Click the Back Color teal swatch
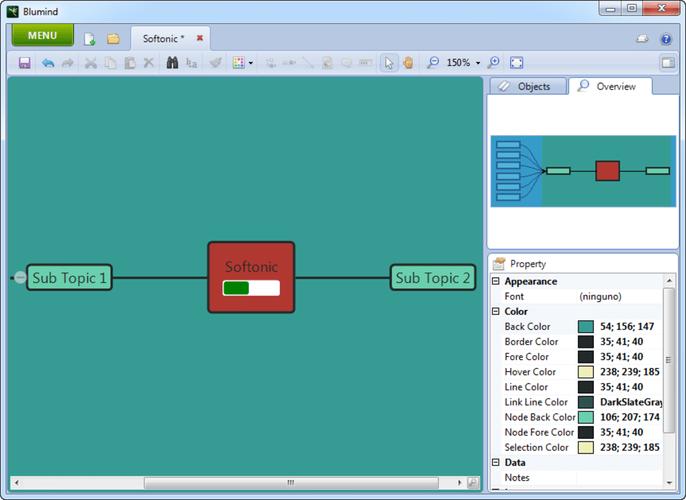The height and width of the screenshot is (500, 686). coord(585,327)
